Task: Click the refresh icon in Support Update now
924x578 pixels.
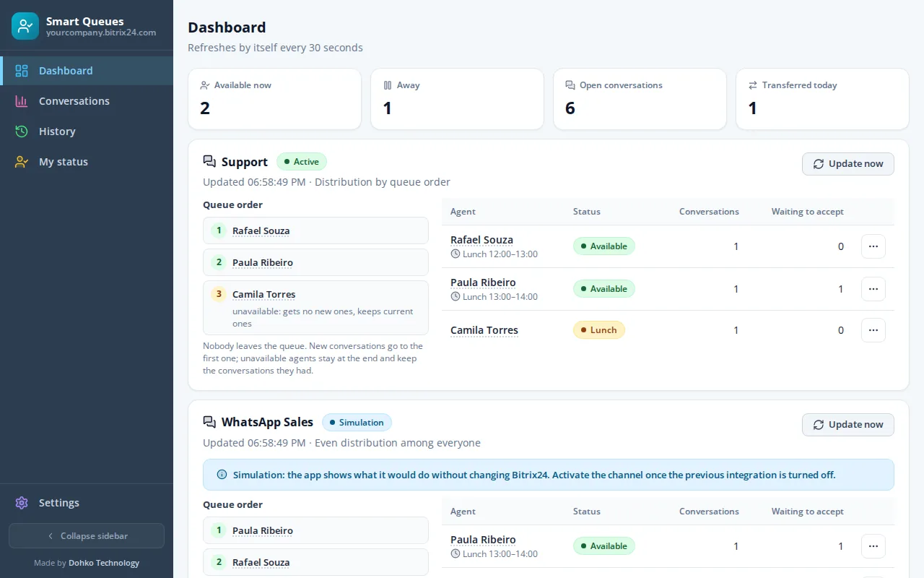Action: (819, 164)
